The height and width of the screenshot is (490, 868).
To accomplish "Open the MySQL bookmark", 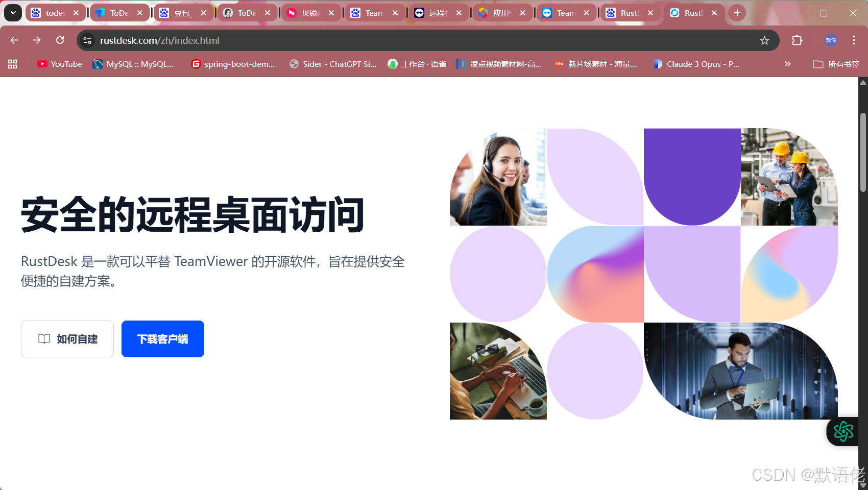I will click(133, 64).
